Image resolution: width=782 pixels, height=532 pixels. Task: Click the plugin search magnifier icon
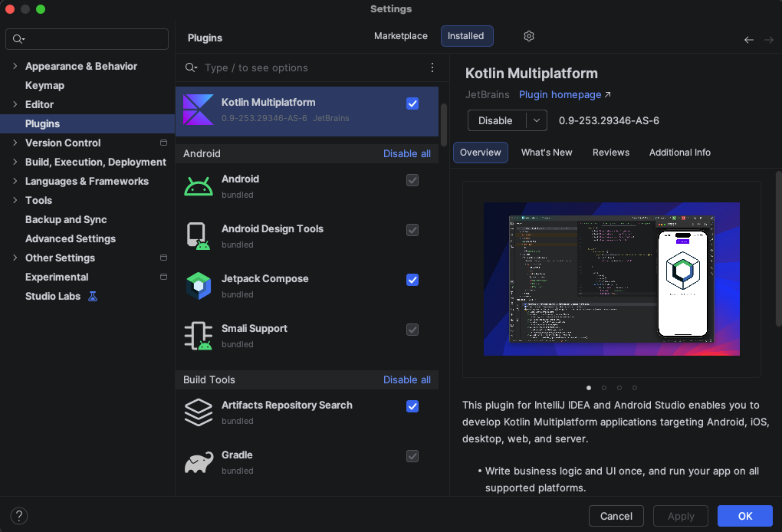[x=191, y=67]
